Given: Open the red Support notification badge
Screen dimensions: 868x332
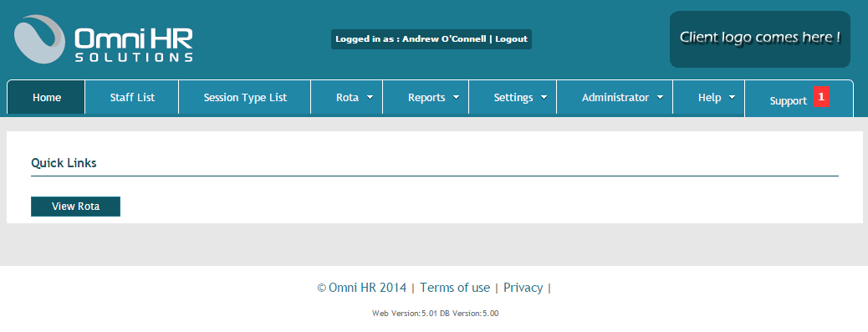Looking at the screenshot, I should (x=821, y=96).
